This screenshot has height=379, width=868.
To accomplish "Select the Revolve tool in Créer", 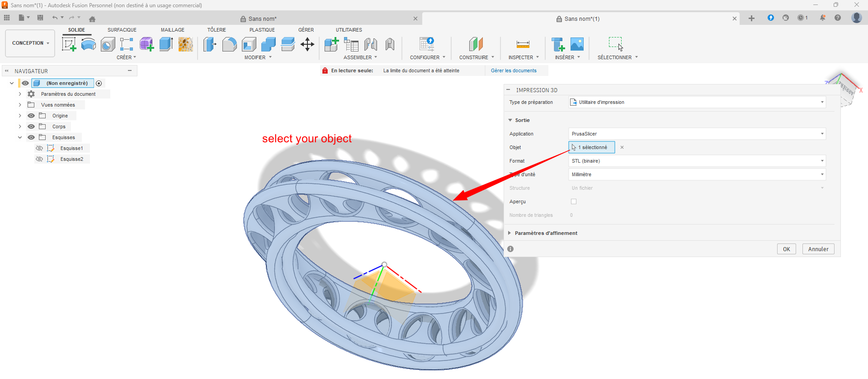I will [89, 44].
